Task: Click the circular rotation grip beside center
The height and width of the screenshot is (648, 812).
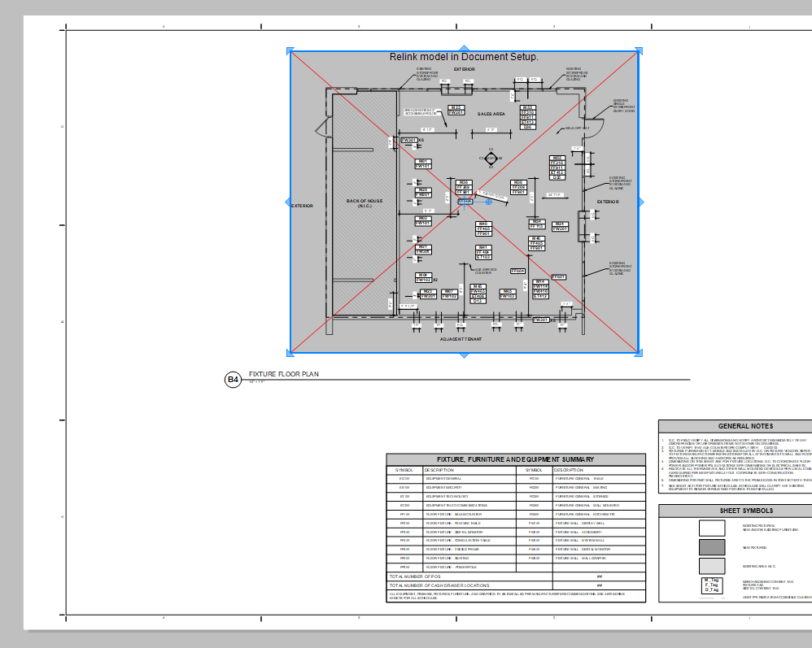Action: click(x=488, y=202)
